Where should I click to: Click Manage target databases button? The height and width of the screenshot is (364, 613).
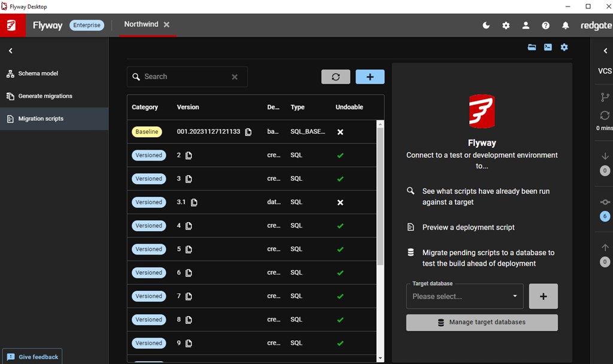click(482, 322)
